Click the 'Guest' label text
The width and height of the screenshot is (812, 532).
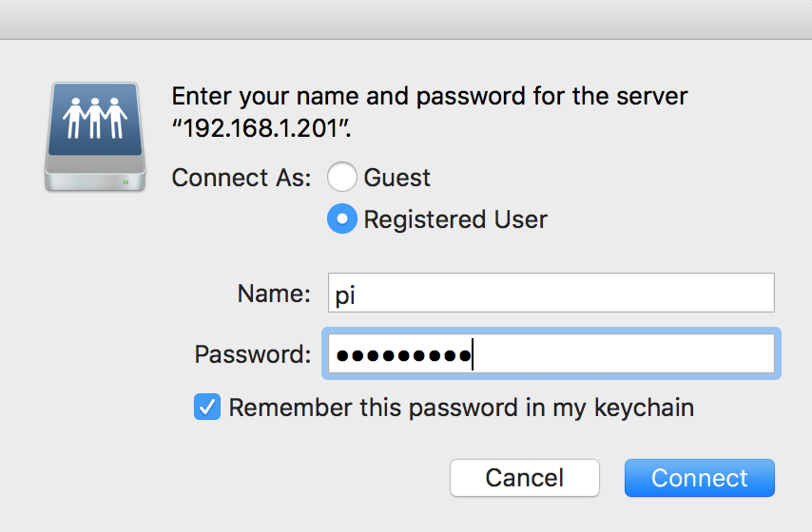[396, 178]
